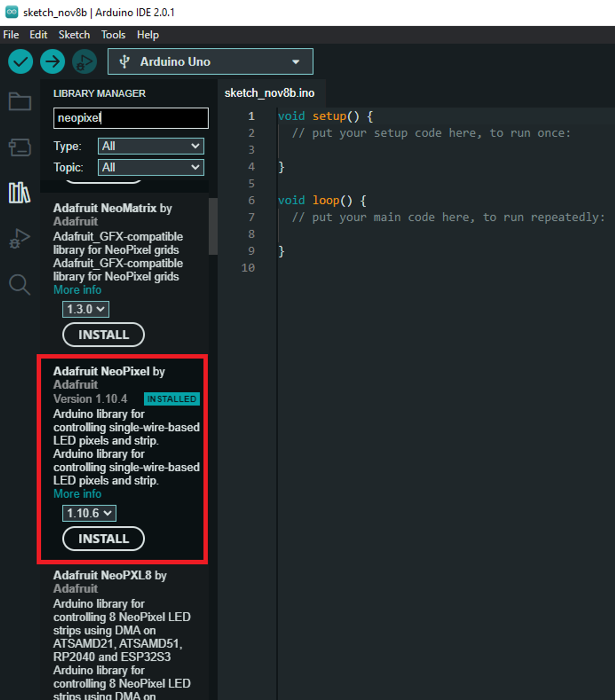Open the Sketchbook folder sidebar icon
Screen dimensions: 615x700
click(x=20, y=102)
